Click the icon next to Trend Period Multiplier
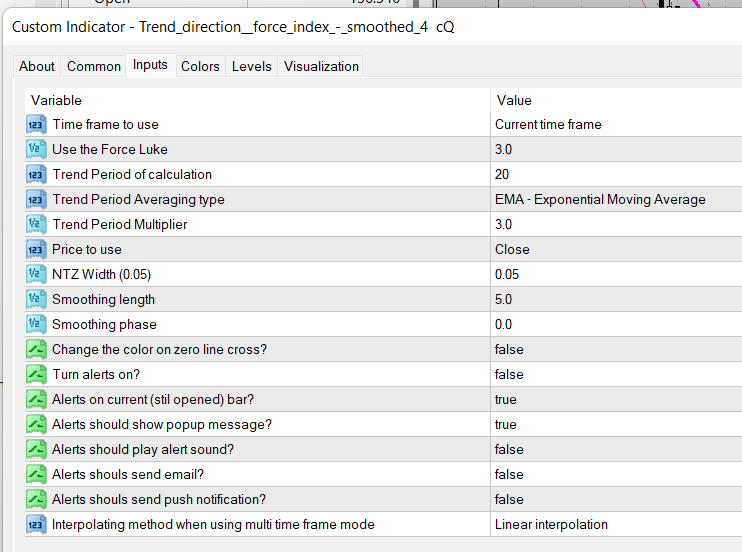The image size is (742, 552). tap(36, 225)
